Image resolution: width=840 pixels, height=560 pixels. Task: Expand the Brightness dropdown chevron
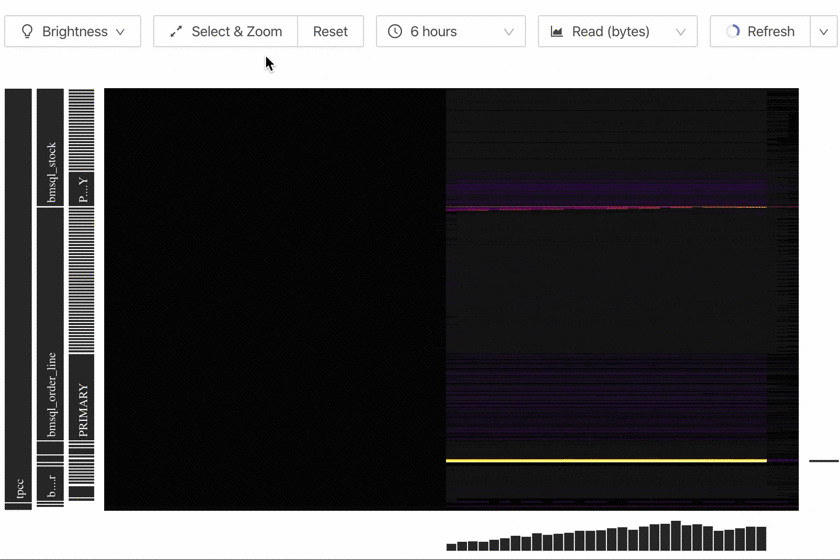pos(121,32)
